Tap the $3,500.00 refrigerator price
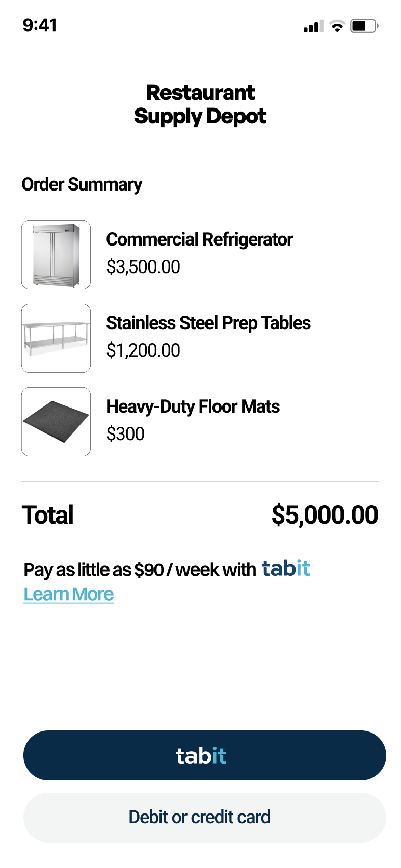The image size is (401, 868). tap(143, 267)
